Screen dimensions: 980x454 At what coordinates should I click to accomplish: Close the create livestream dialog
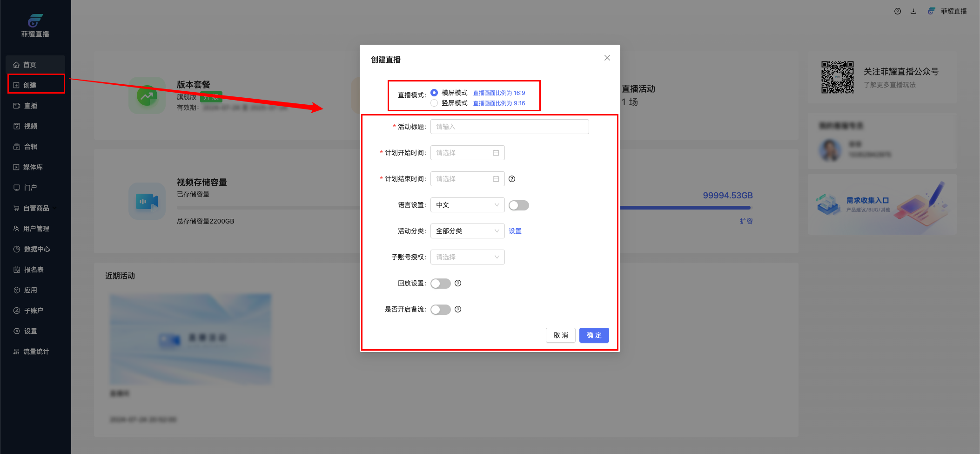pyautogui.click(x=607, y=58)
